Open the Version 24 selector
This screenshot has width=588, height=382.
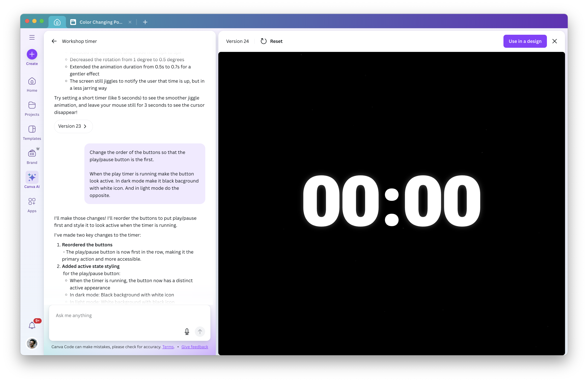[237, 41]
